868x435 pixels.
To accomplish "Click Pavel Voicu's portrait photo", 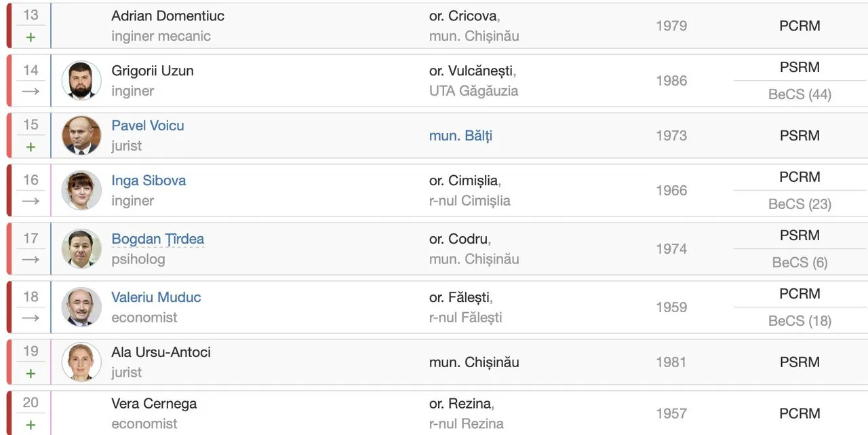I will point(81,136).
